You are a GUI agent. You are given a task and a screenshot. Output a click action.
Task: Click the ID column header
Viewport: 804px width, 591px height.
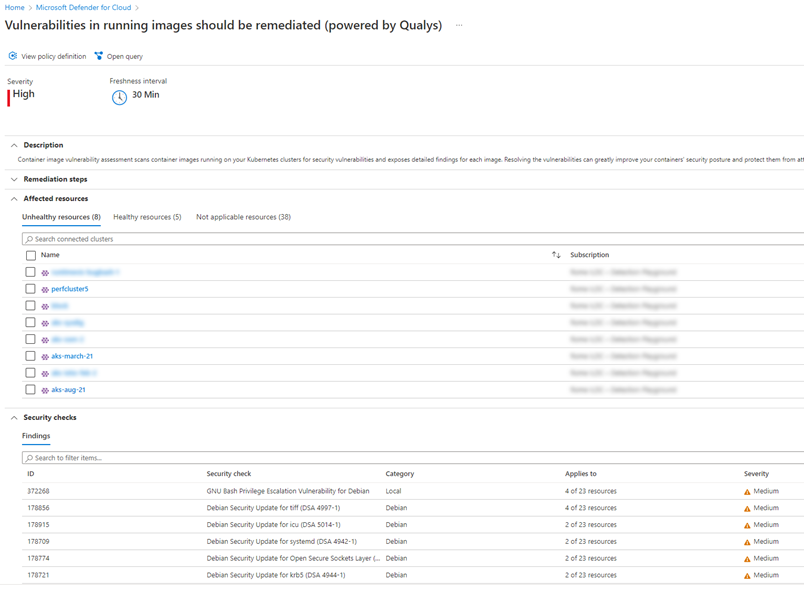point(31,474)
